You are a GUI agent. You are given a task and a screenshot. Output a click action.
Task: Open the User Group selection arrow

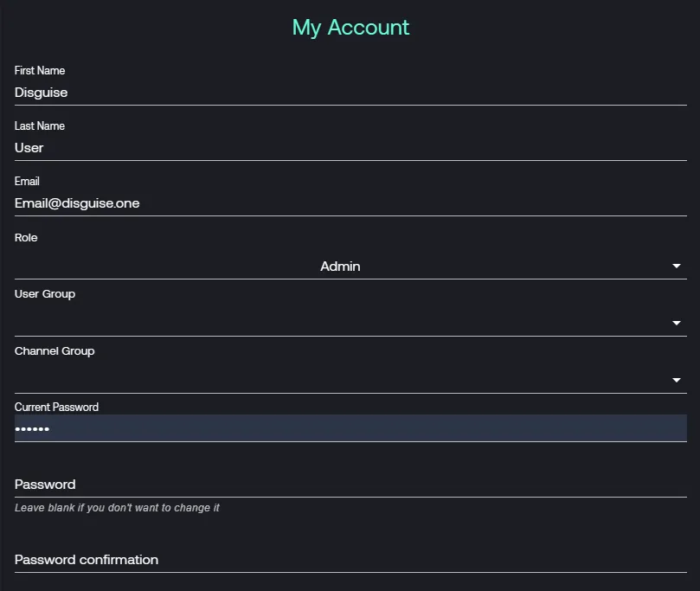coord(676,322)
